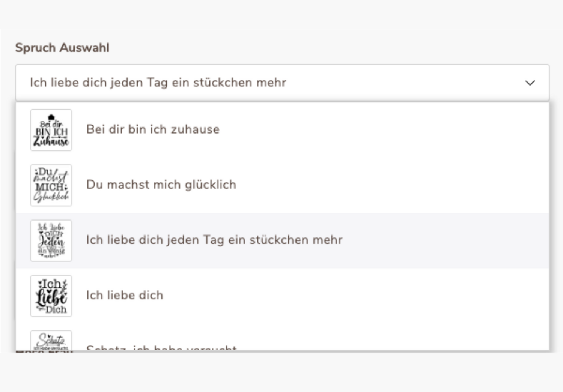Click the Spruch Auswahl combo box selected text
This screenshot has width=563, height=392.
point(158,83)
